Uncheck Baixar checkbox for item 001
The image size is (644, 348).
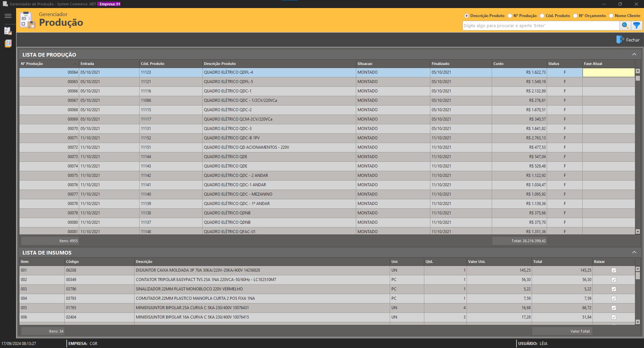(614, 270)
